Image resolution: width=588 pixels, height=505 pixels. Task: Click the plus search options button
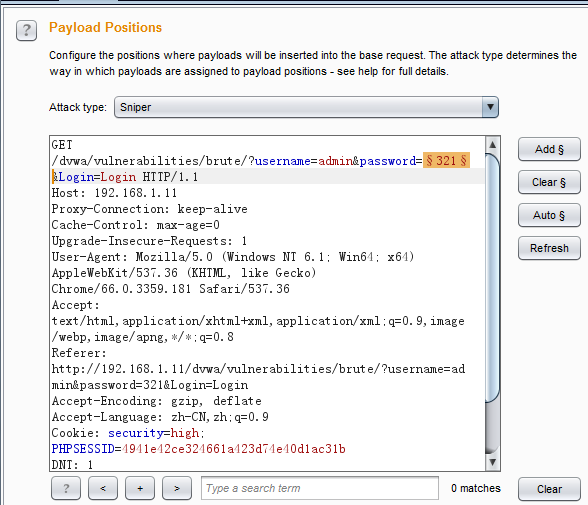[140, 488]
